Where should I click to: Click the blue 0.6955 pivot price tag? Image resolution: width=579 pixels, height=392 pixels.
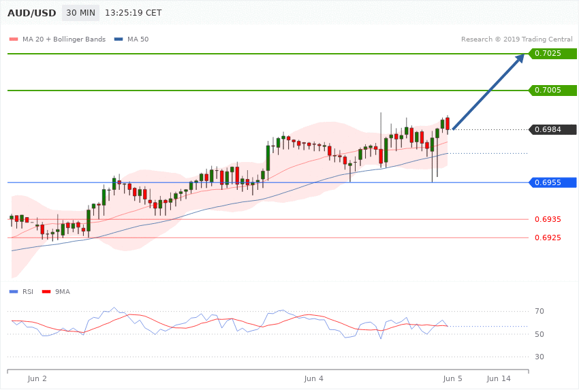click(x=553, y=182)
